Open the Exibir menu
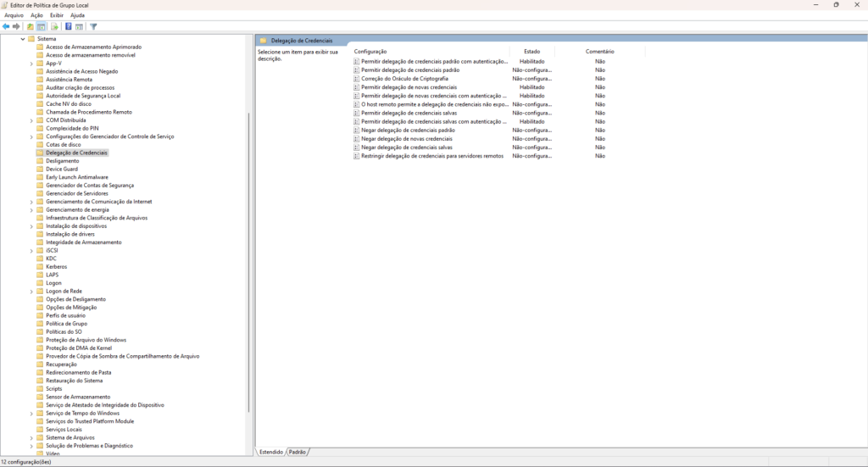868x467 pixels. tap(57, 15)
